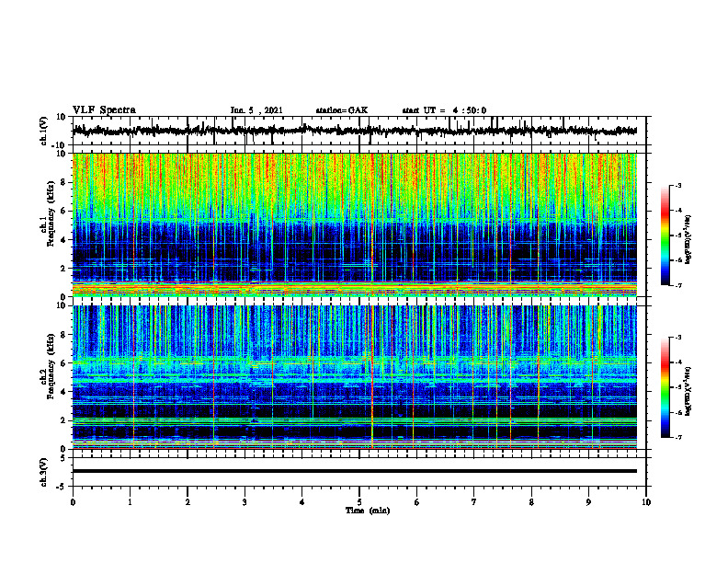Click inside the ch.2 spectrogram panel
This screenshot has width=728, height=563.
click(x=355, y=377)
